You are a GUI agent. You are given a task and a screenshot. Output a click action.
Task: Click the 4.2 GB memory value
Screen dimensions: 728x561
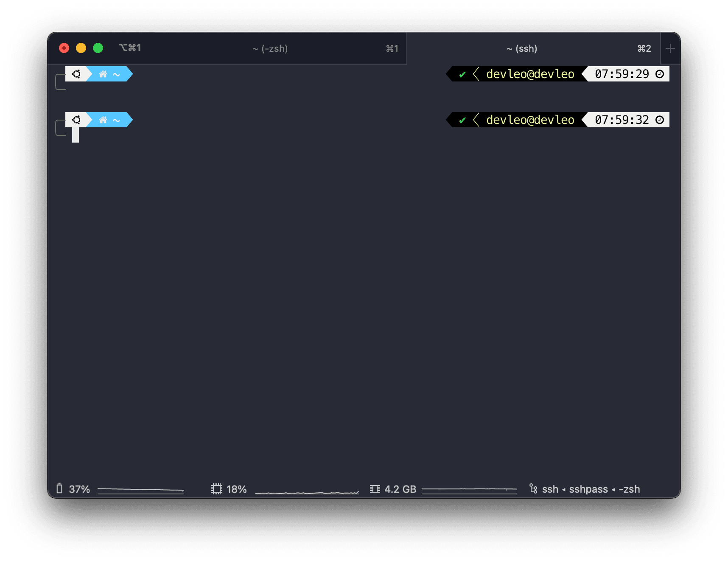click(x=400, y=489)
